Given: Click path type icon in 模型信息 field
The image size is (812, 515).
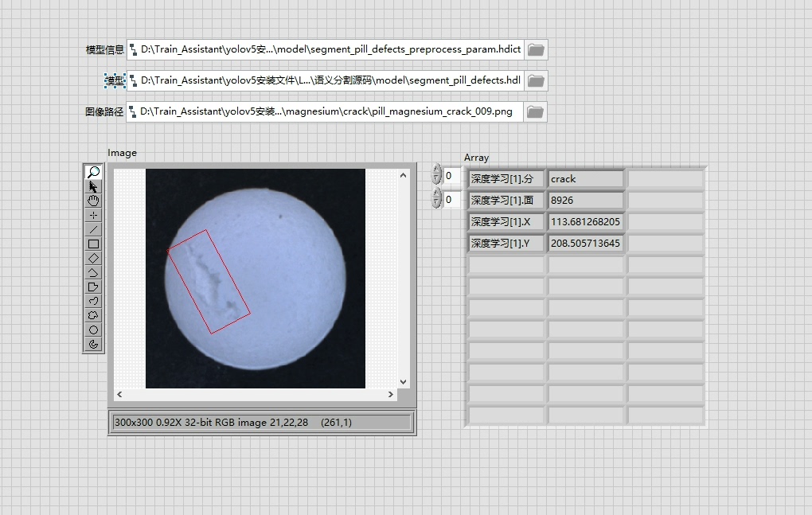Looking at the screenshot, I should coord(134,49).
